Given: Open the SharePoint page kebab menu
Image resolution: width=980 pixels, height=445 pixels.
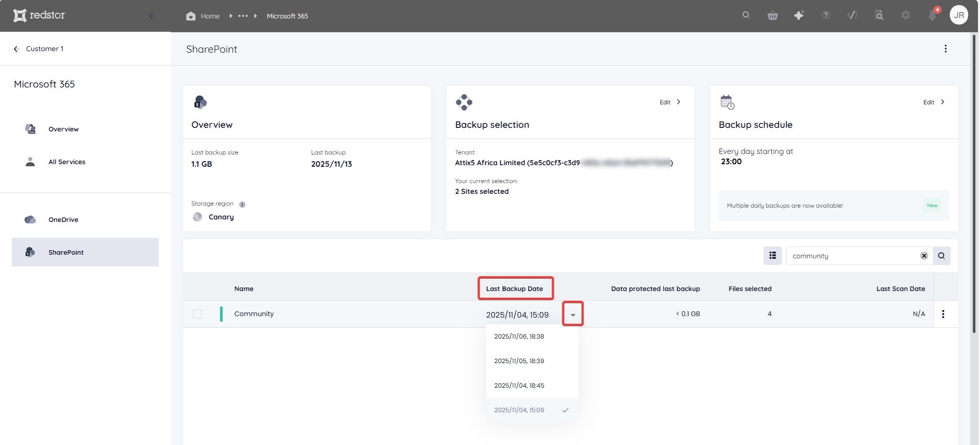Looking at the screenshot, I should pos(945,49).
